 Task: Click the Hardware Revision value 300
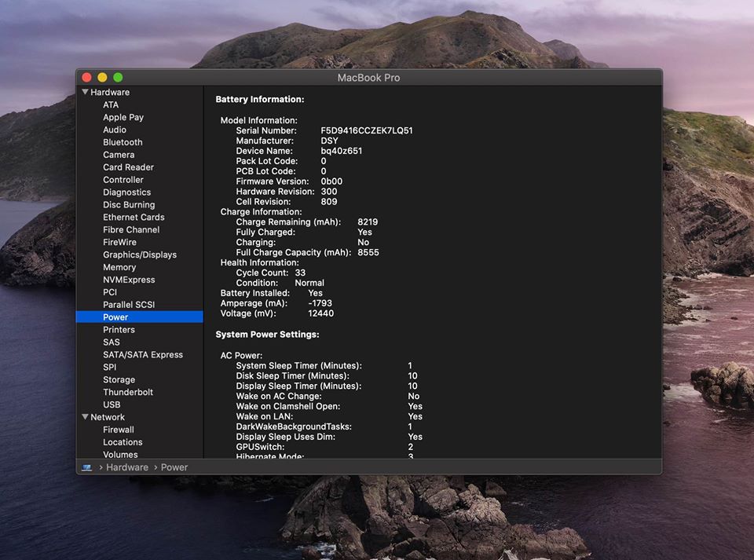(329, 192)
